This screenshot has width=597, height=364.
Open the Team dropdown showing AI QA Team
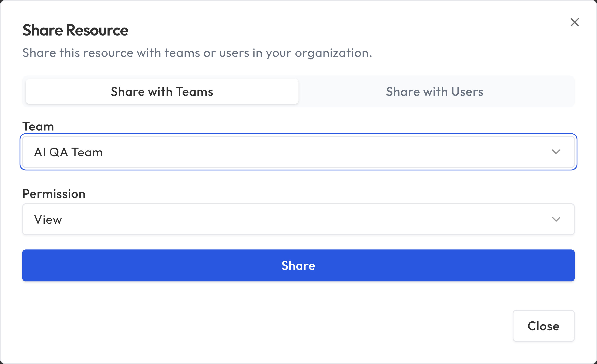[298, 152]
